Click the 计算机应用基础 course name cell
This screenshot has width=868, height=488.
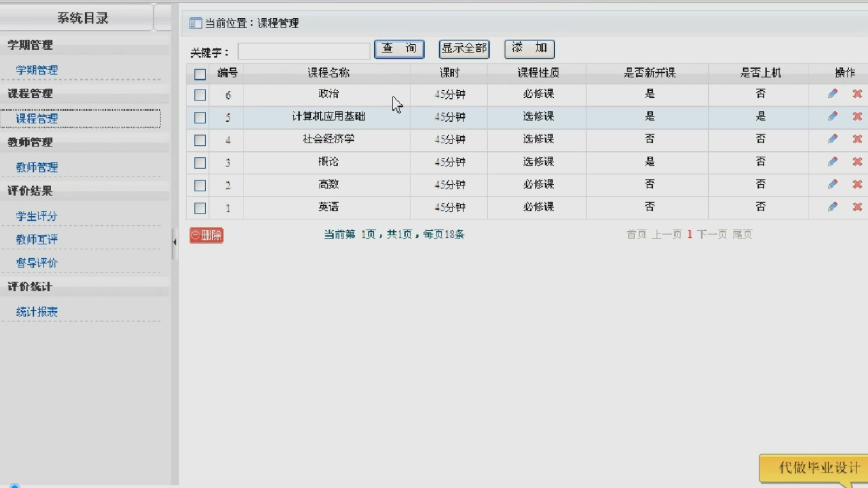coord(329,116)
